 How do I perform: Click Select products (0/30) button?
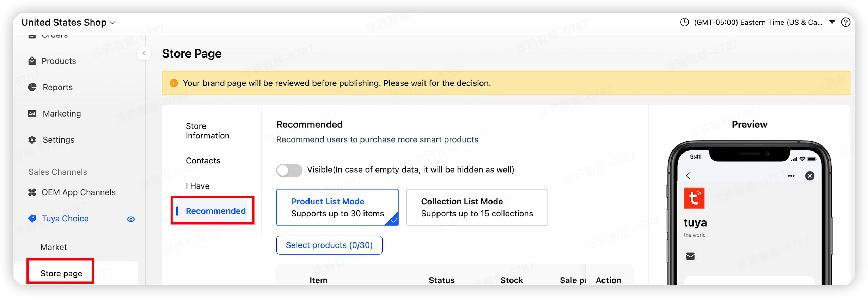329,245
